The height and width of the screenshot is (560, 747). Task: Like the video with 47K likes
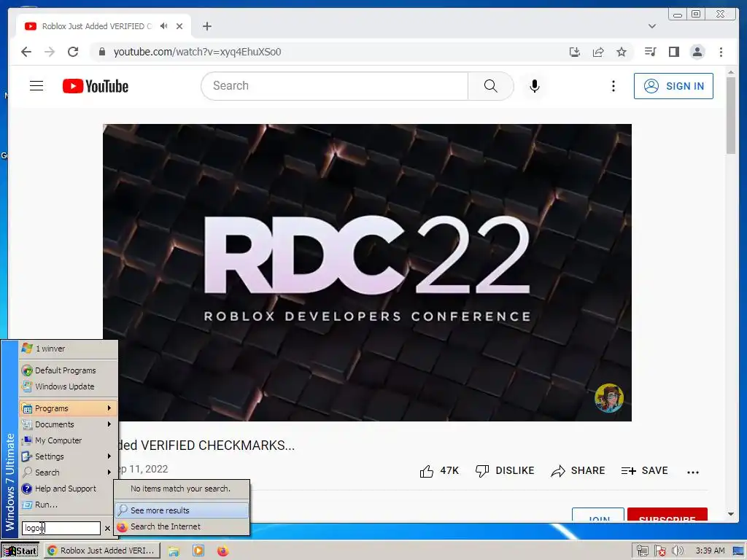click(x=438, y=471)
